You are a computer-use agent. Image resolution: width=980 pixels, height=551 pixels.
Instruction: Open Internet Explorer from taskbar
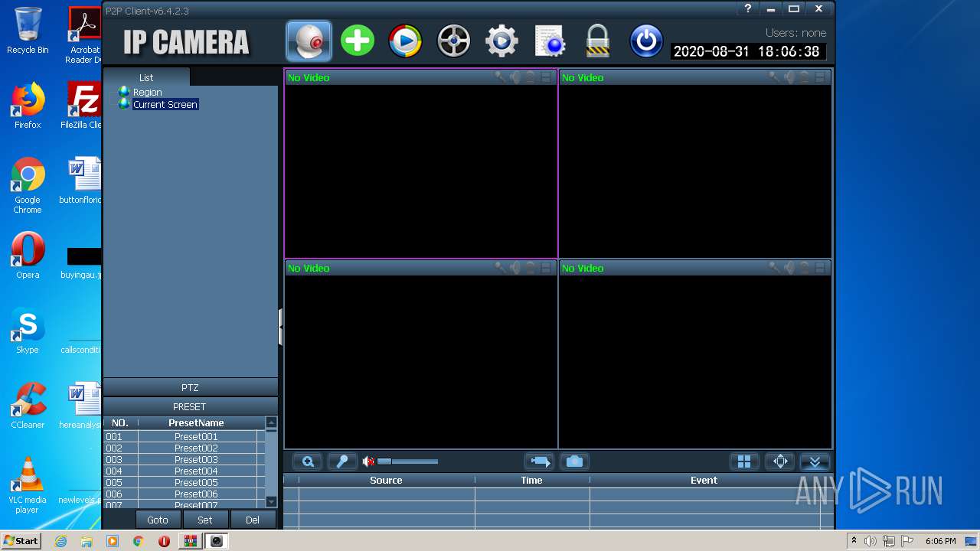coord(60,541)
